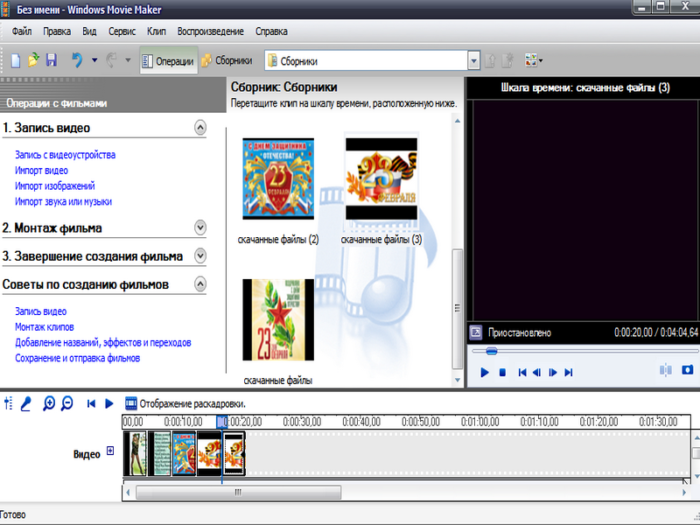Viewport: 700px width, 525px height.
Task: Select the скачанные файлы star clip thumbnail
Action: pyautogui.click(x=278, y=320)
